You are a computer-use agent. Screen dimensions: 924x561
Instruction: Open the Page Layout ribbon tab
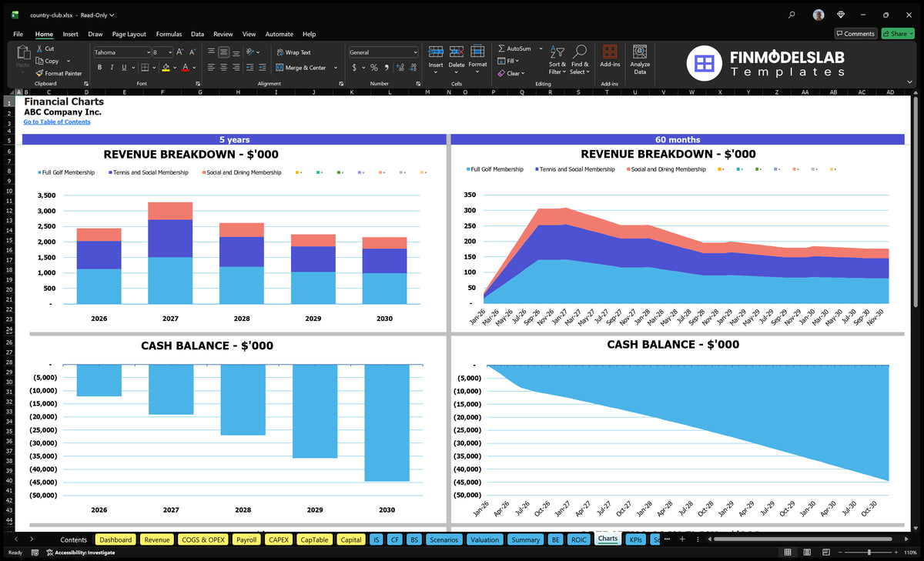click(129, 34)
